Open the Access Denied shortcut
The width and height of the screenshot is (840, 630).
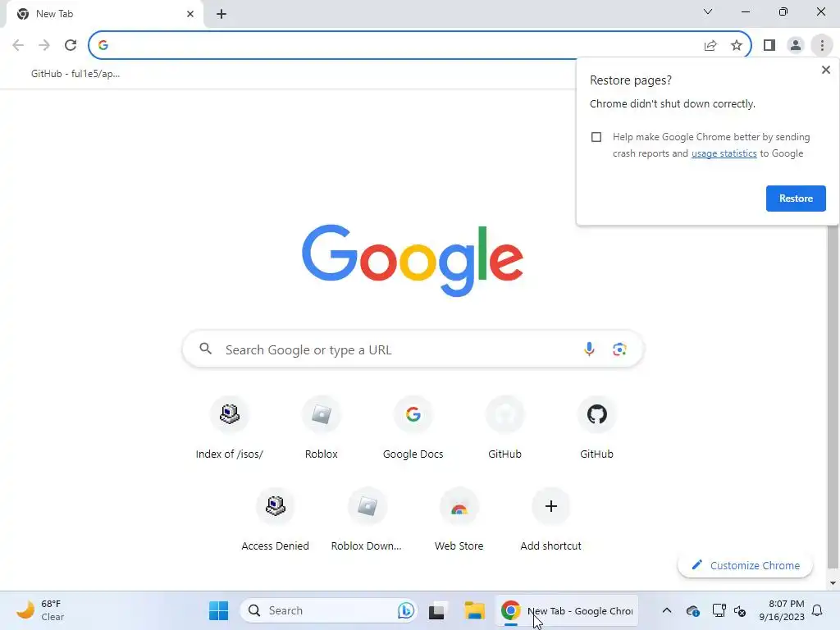coord(276,521)
